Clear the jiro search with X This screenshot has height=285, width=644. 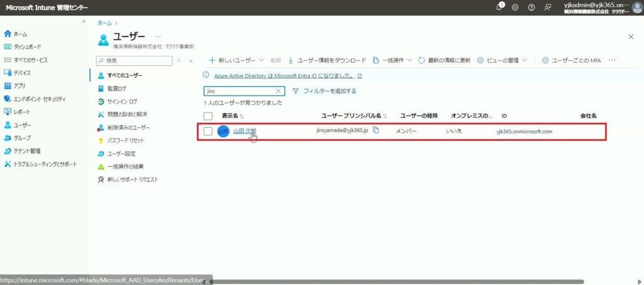click(x=278, y=91)
